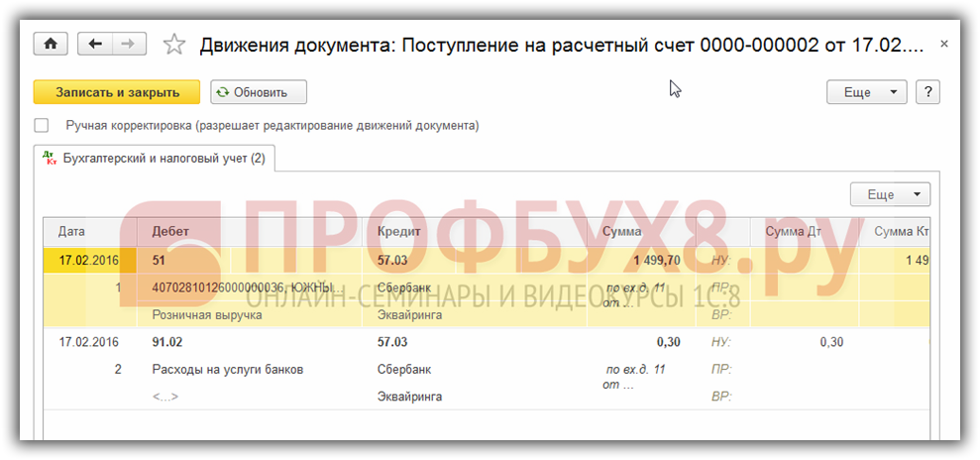Switch to Бухгалтерский и налоговый учет tab
The image size is (980, 460).
click(x=155, y=160)
